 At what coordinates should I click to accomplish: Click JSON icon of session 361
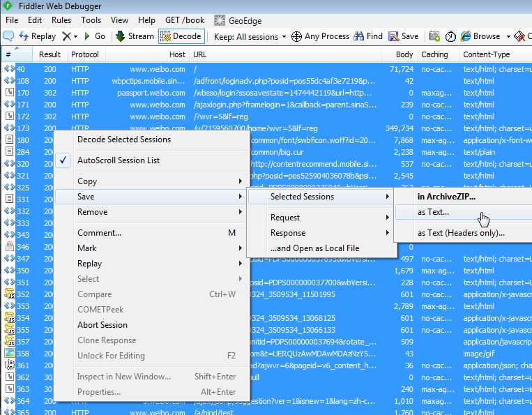pyautogui.click(x=10, y=365)
